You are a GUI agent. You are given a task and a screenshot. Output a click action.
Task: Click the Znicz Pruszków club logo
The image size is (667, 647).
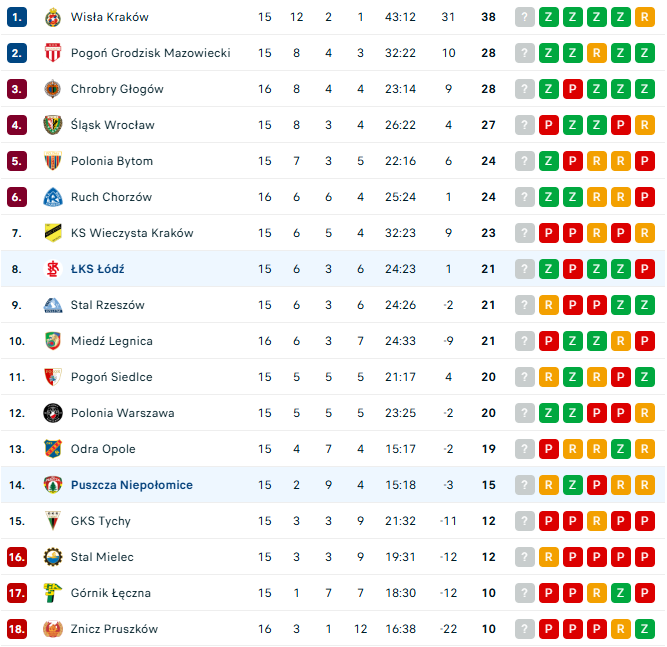point(53,629)
